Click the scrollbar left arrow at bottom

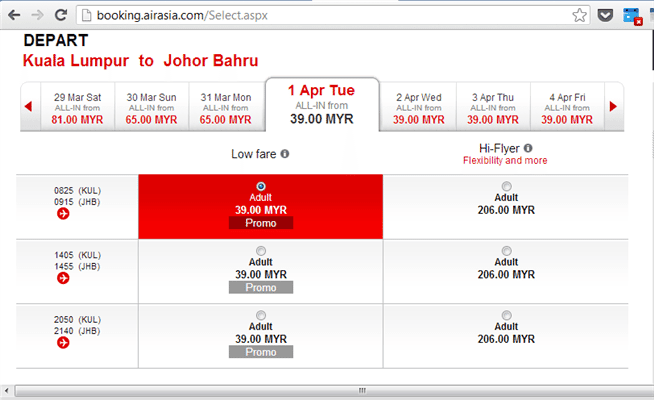tap(6, 391)
